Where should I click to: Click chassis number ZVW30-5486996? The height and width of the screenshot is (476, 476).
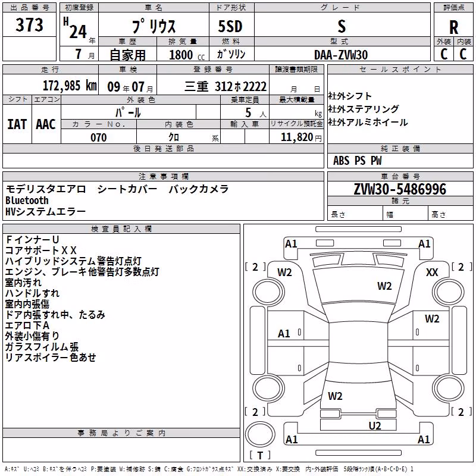[x=400, y=189]
